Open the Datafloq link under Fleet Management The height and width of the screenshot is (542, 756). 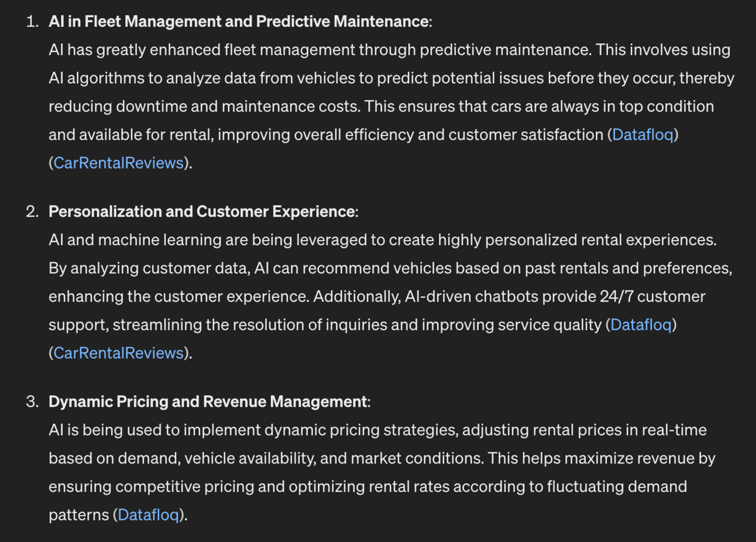point(642,135)
